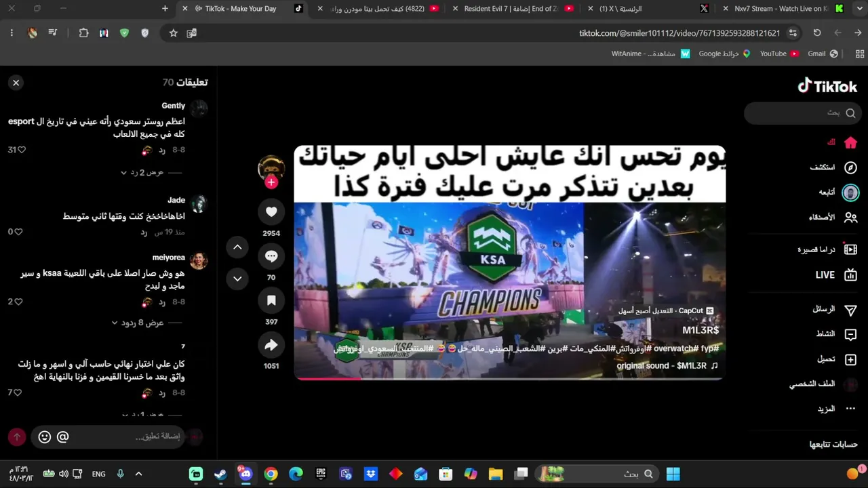Insert a mention with the @ button

62,437
